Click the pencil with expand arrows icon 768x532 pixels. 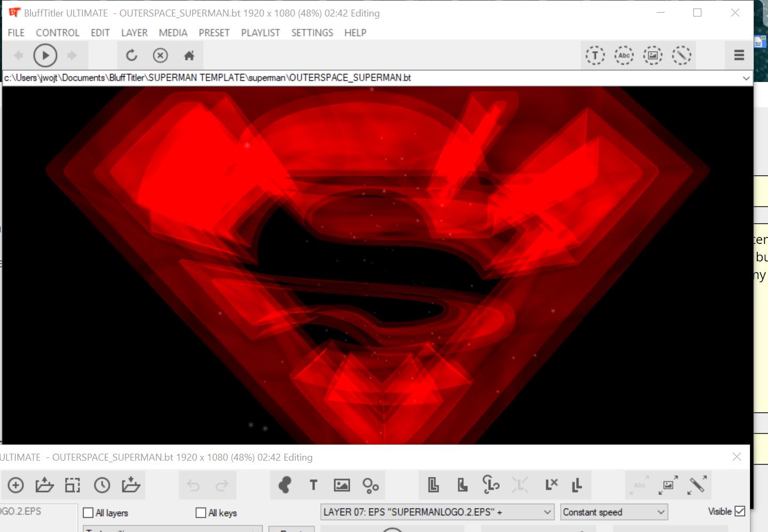(697, 485)
